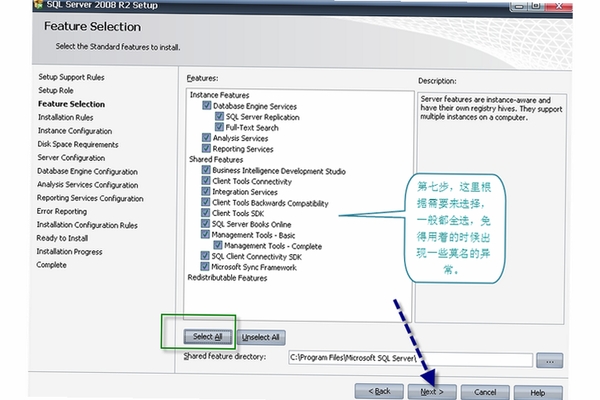Minimize the setup window
The width and height of the screenshot is (600, 400).
coord(519,6)
